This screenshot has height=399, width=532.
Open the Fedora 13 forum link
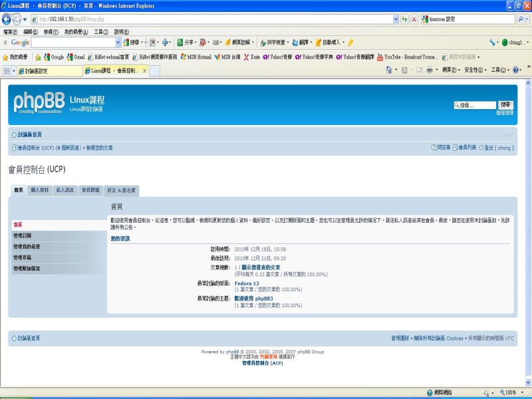point(247,283)
